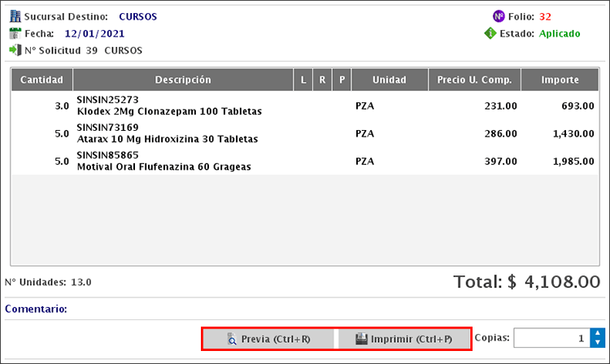Image resolution: width=610 pixels, height=364 pixels.
Task: Click the purple Folio number icon
Action: click(499, 15)
